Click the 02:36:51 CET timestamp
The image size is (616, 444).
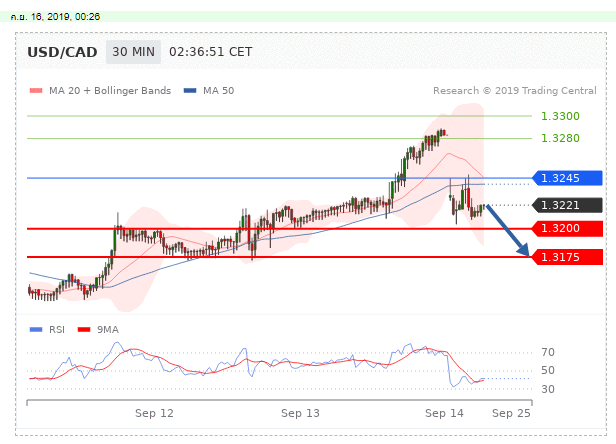click(211, 52)
